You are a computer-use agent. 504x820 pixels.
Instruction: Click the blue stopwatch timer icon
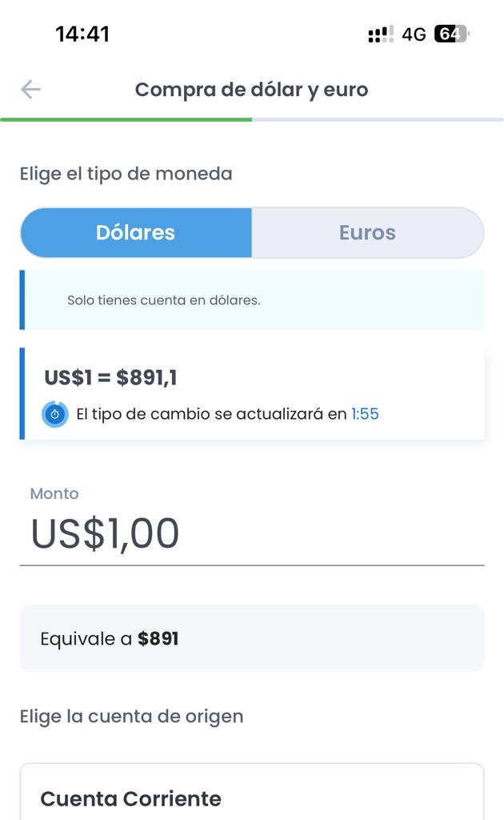(x=55, y=414)
